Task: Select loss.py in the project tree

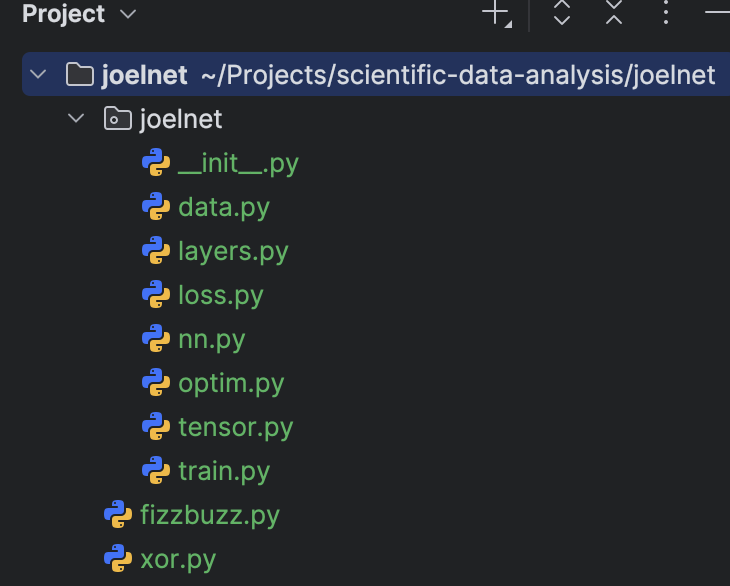Action: tap(221, 295)
